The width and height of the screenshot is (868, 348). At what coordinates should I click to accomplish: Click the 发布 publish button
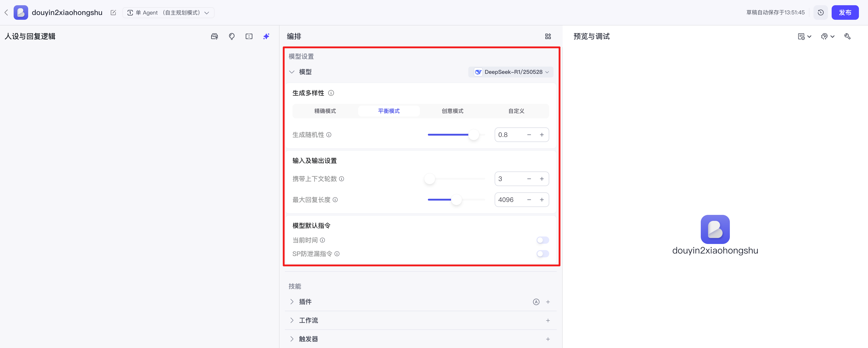coord(845,12)
